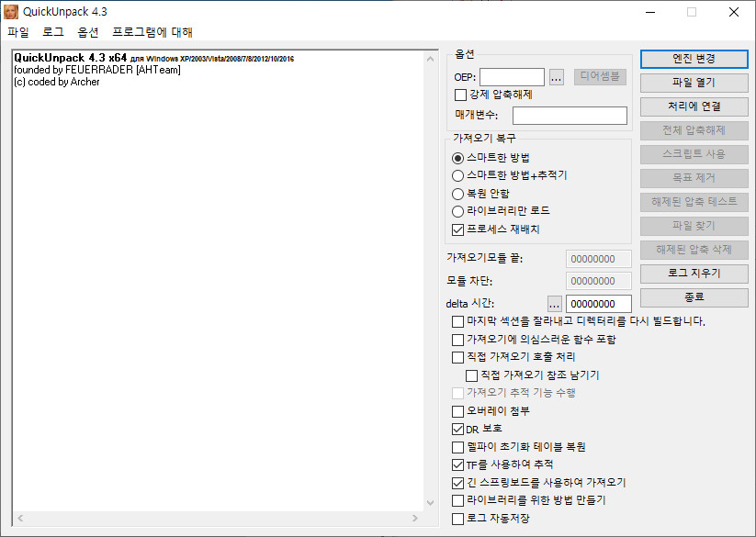
Task: Select 라이브러리만 로드 radio option
Action: click(x=457, y=211)
